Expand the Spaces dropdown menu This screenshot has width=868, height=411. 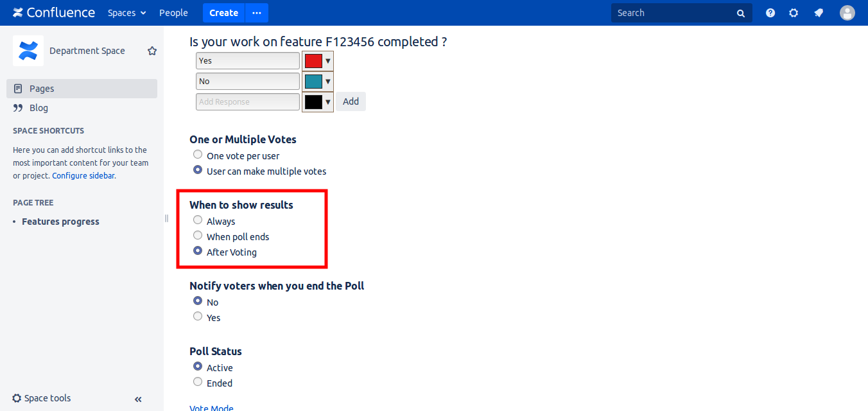pos(126,13)
